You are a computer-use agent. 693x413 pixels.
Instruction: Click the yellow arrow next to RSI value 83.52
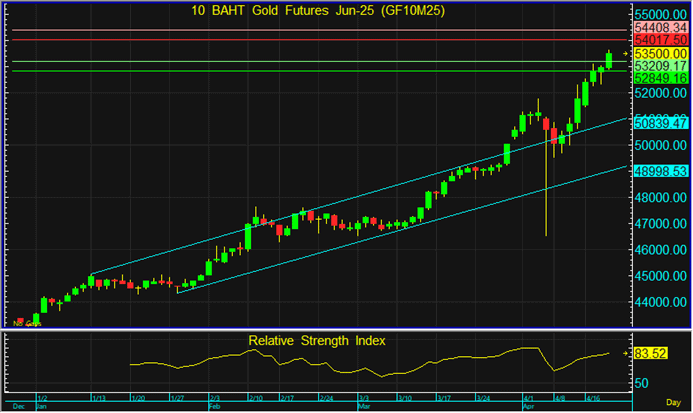(x=625, y=353)
